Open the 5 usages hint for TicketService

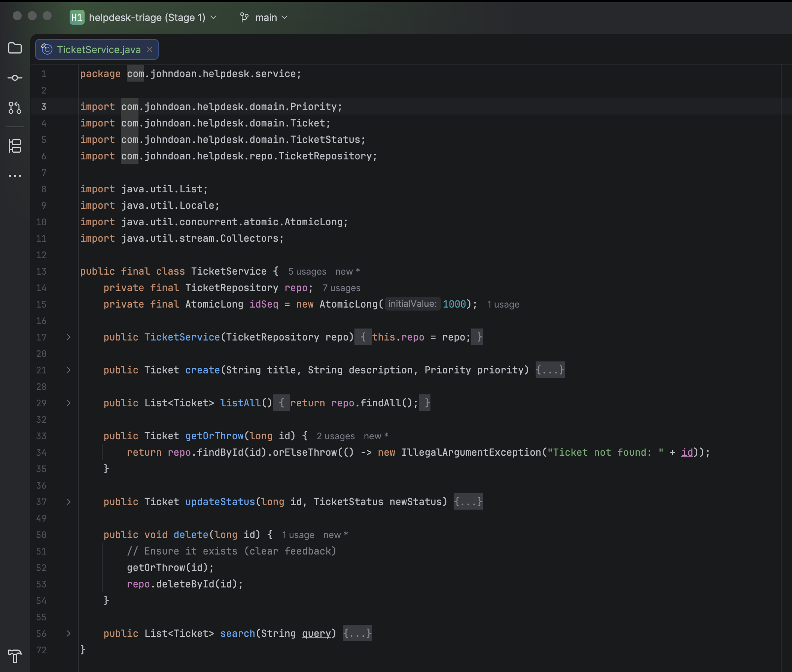click(x=307, y=271)
